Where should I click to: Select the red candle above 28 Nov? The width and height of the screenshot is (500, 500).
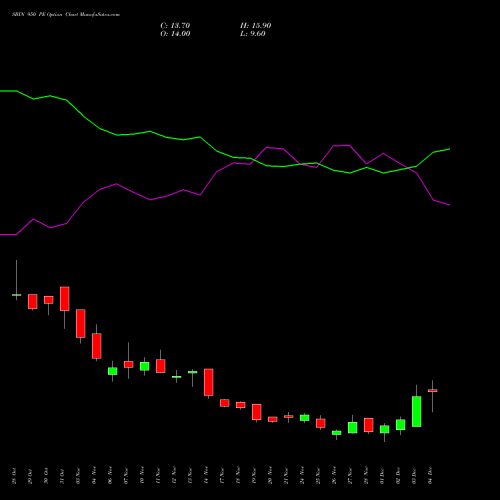(369, 425)
